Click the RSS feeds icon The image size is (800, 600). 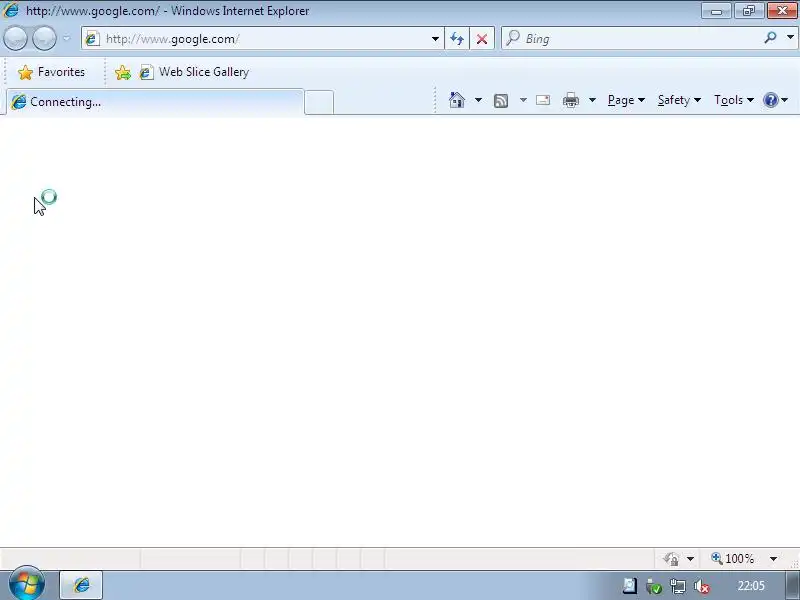pyautogui.click(x=501, y=101)
